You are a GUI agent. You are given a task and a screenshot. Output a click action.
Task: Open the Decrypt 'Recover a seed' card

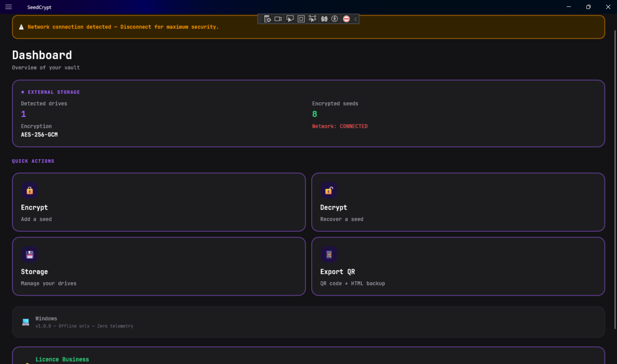458,202
